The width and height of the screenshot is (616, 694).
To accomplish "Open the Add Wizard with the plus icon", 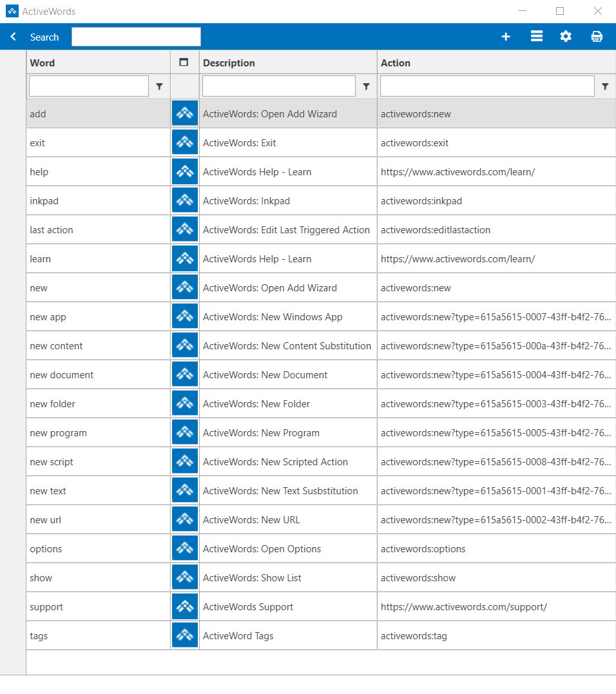I will coord(506,37).
